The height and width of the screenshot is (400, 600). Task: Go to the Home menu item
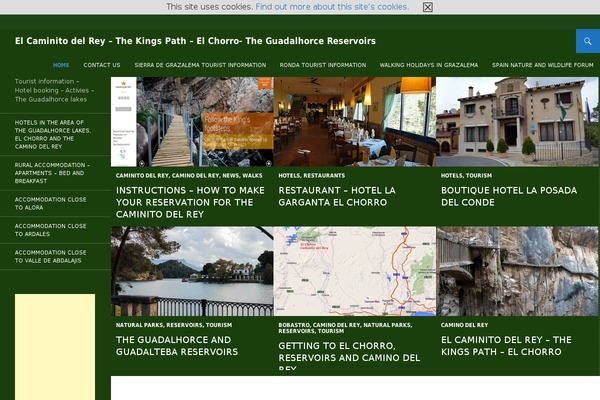(61, 65)
